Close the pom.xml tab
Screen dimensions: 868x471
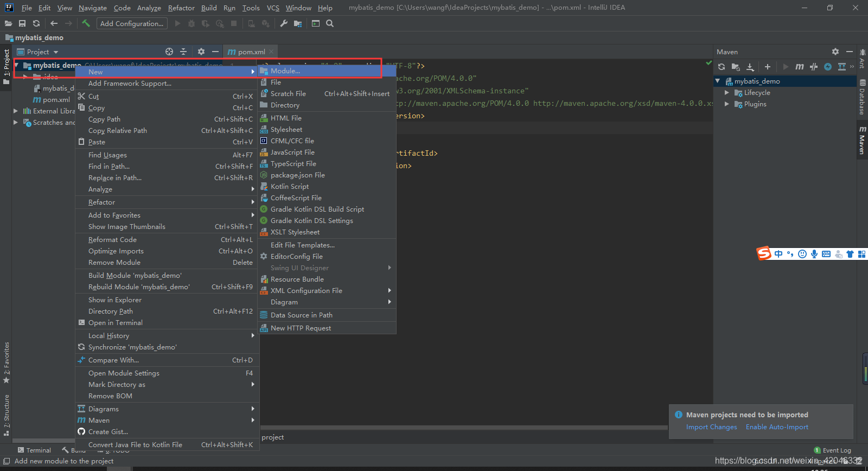[x=271, y=52]
